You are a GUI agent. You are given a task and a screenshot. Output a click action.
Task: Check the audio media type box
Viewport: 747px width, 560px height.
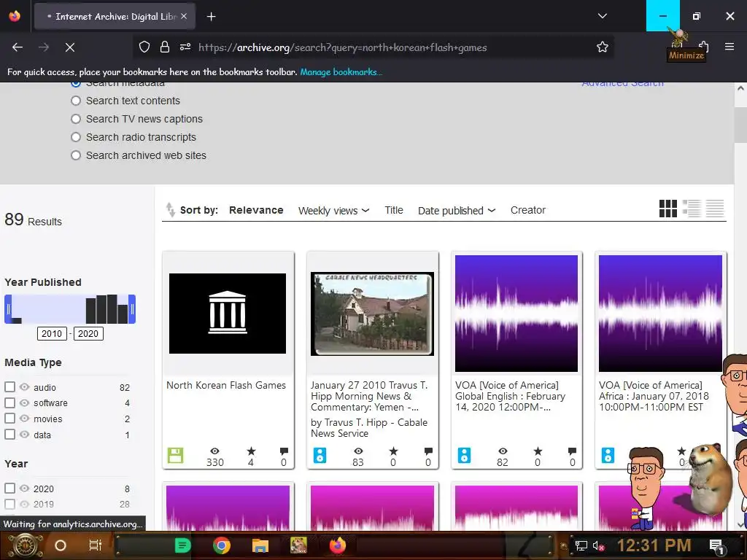point(9,387)
